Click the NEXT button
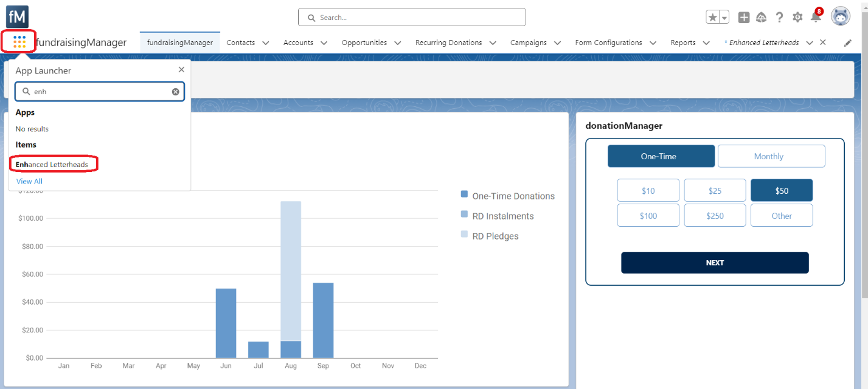 715,263
